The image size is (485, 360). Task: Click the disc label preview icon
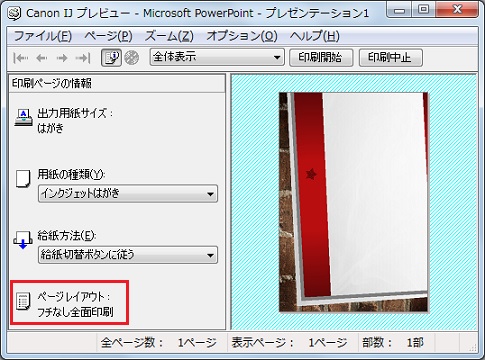tap(132, 58)
